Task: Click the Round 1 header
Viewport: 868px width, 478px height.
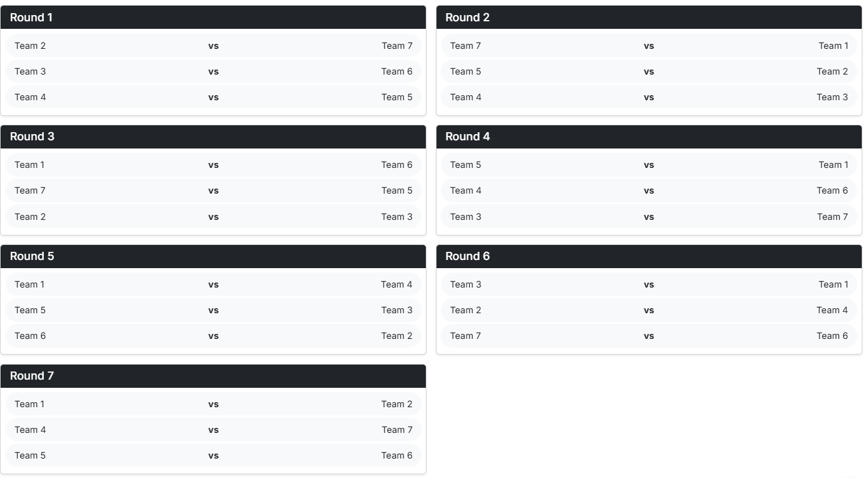Action: (x=32, y=18)
